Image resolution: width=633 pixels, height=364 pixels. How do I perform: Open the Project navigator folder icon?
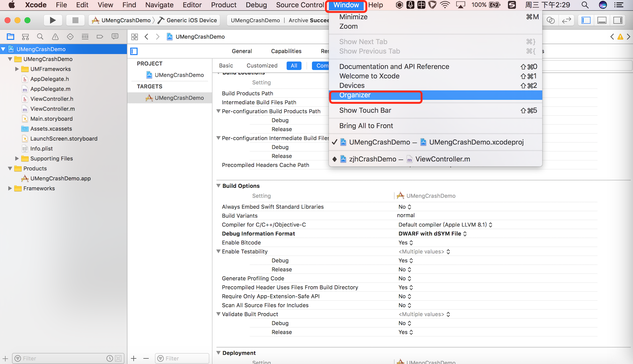(x=11, y=37)
